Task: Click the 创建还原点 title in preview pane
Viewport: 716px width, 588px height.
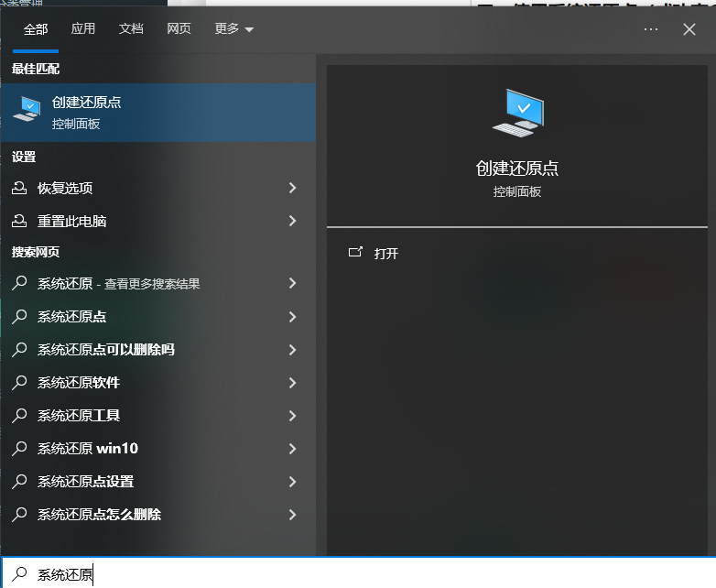Action: pos(517,169)
